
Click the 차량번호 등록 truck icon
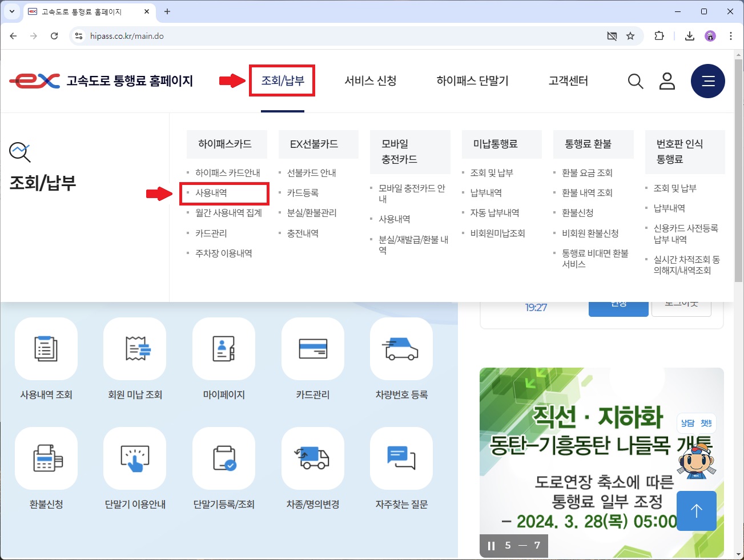(x=401, y=349)
